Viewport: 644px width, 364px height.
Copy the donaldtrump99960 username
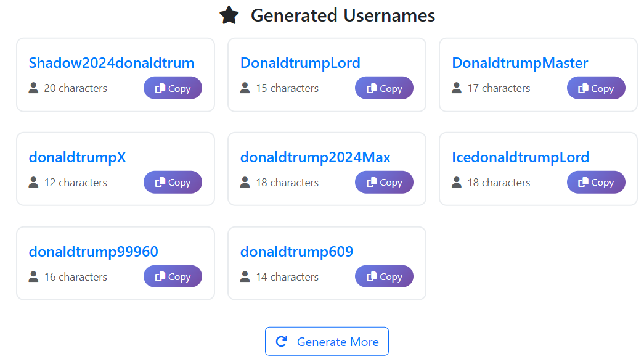(173, 276)
